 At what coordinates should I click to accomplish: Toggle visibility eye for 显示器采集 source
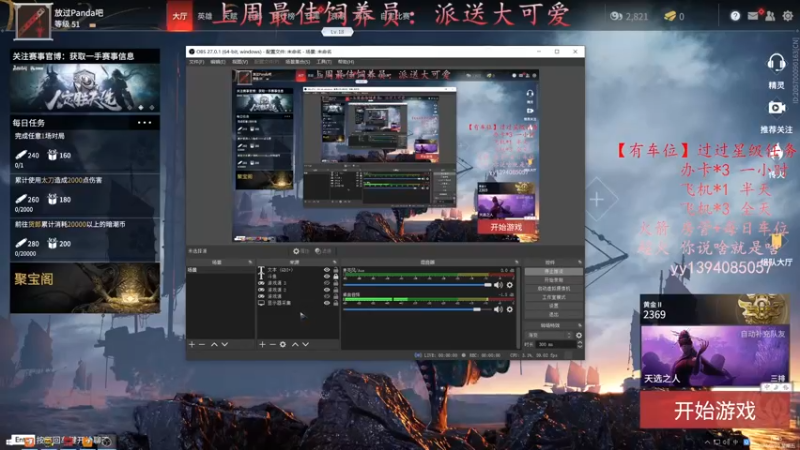(x=327, y=303)
